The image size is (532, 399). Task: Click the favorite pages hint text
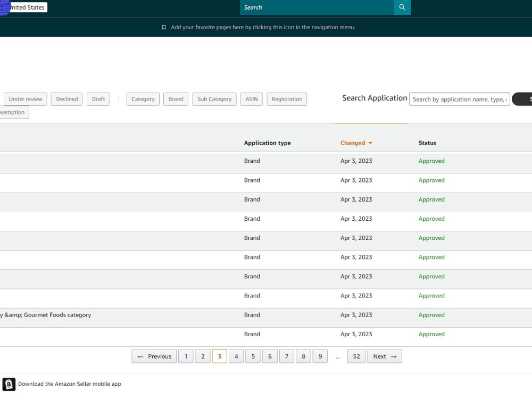coord(263,28)
